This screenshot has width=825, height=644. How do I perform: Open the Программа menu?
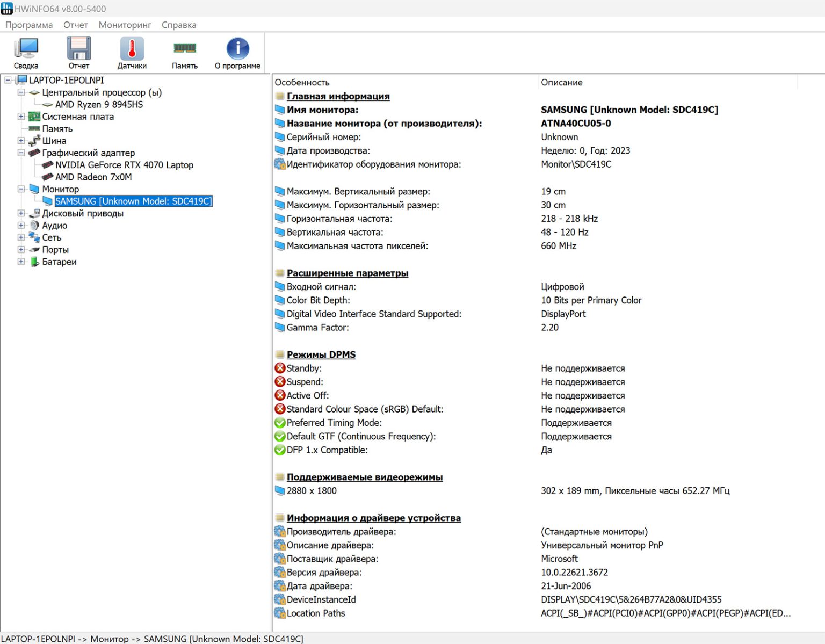[29, 25]
